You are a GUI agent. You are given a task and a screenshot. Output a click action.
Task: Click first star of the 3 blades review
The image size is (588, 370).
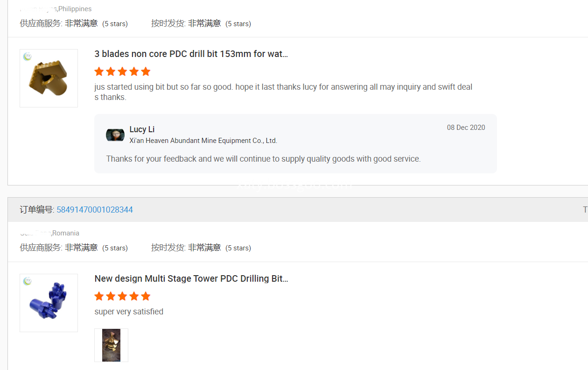pos(99,71)
